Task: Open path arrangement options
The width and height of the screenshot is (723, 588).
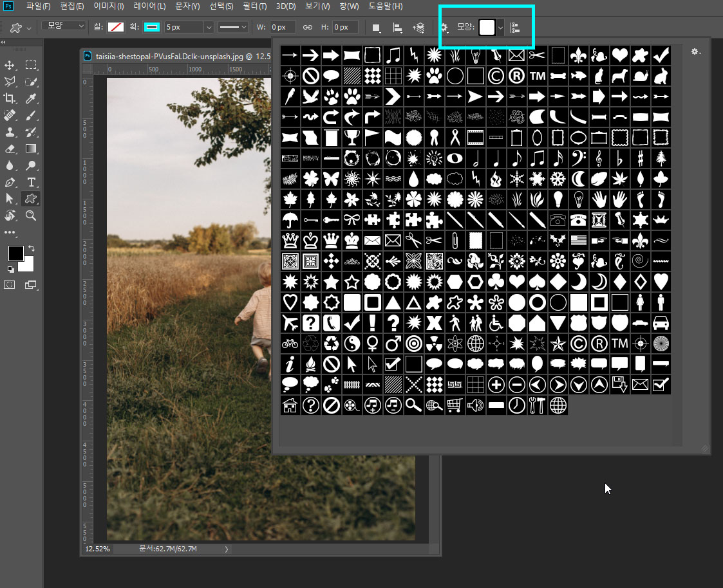Action: (418, 28)
